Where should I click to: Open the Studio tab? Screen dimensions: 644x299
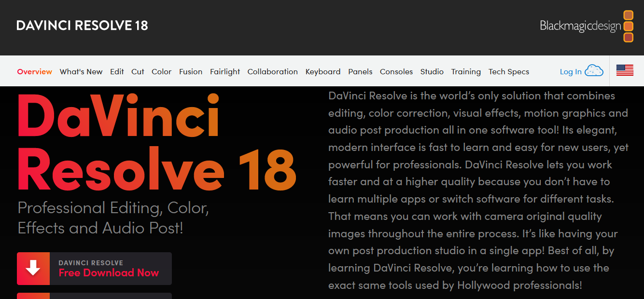tap(432, 71)
